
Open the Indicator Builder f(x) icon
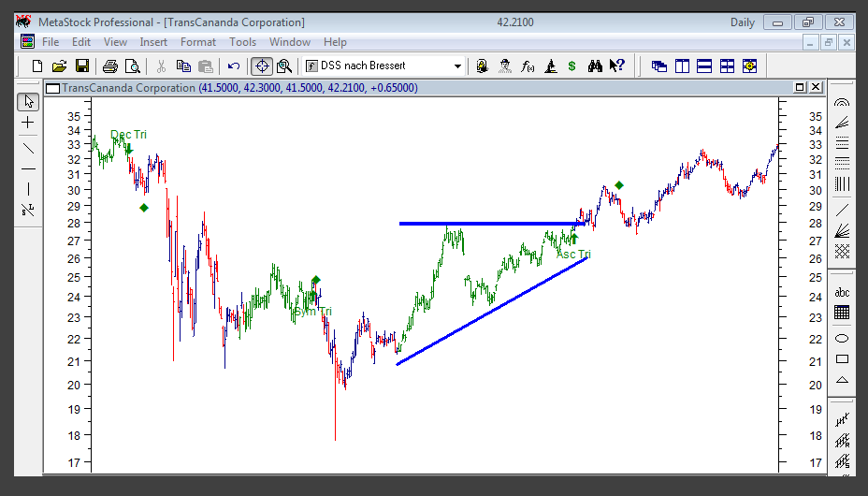click(528, 66)
